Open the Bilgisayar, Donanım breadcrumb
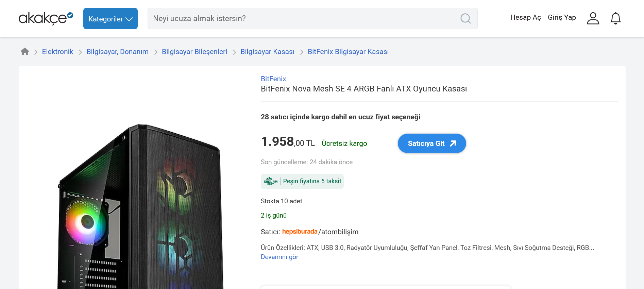The image size is (644, 289). [x=117, y=52]
